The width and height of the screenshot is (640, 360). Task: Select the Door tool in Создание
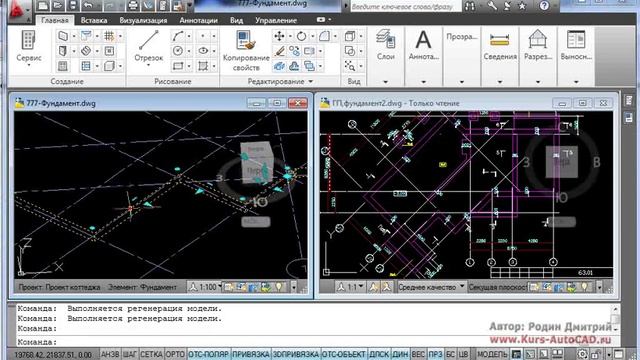pos(63,51)
